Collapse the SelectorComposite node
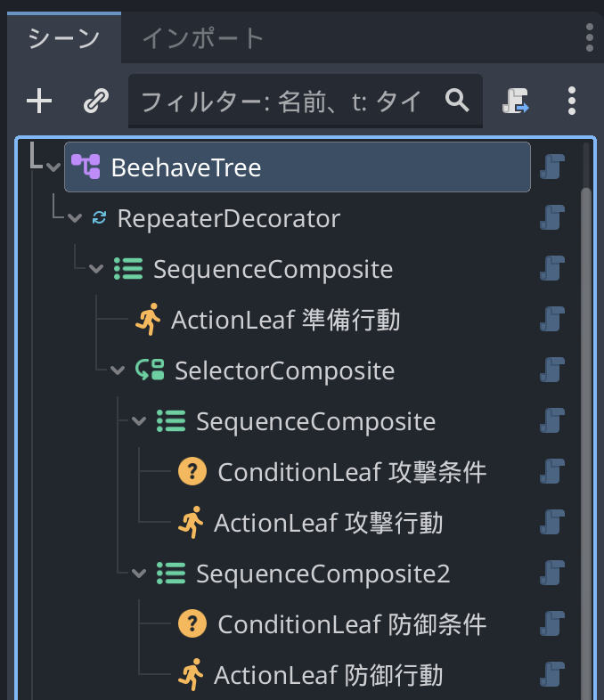Image resolution: width=604 pixels, height=700 pixels. pyautogui.click(x=117, y=370)
